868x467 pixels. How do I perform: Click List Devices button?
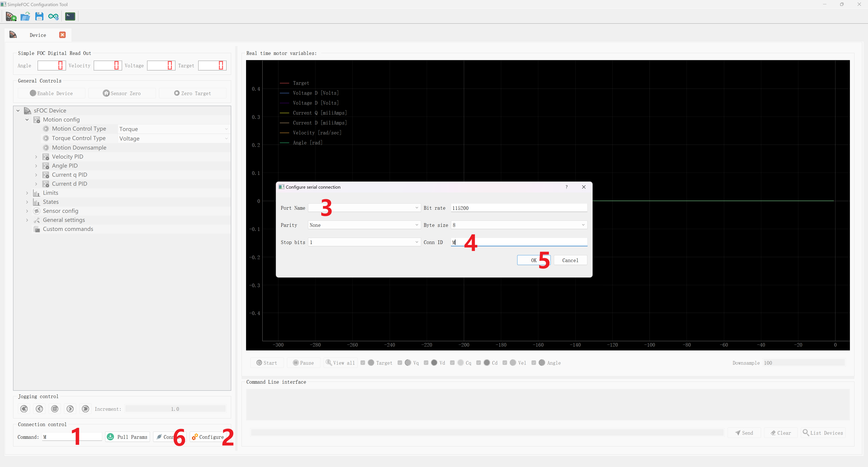[x=823, y=433]
